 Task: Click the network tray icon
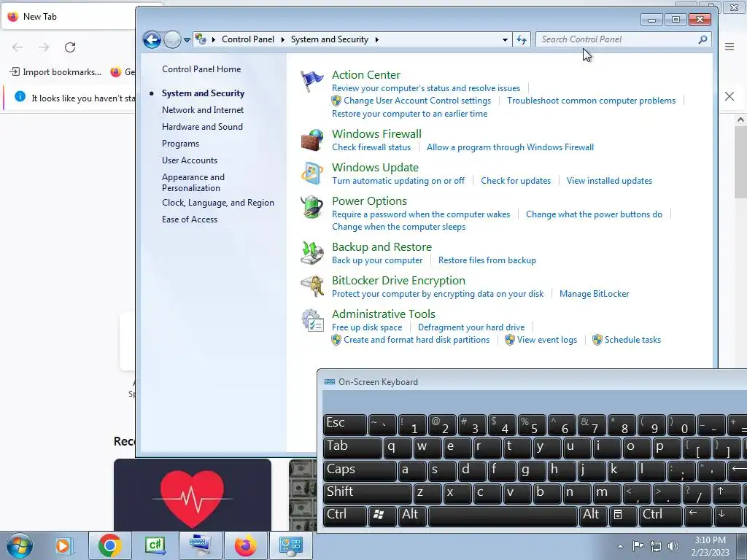[x=656, y=546]
